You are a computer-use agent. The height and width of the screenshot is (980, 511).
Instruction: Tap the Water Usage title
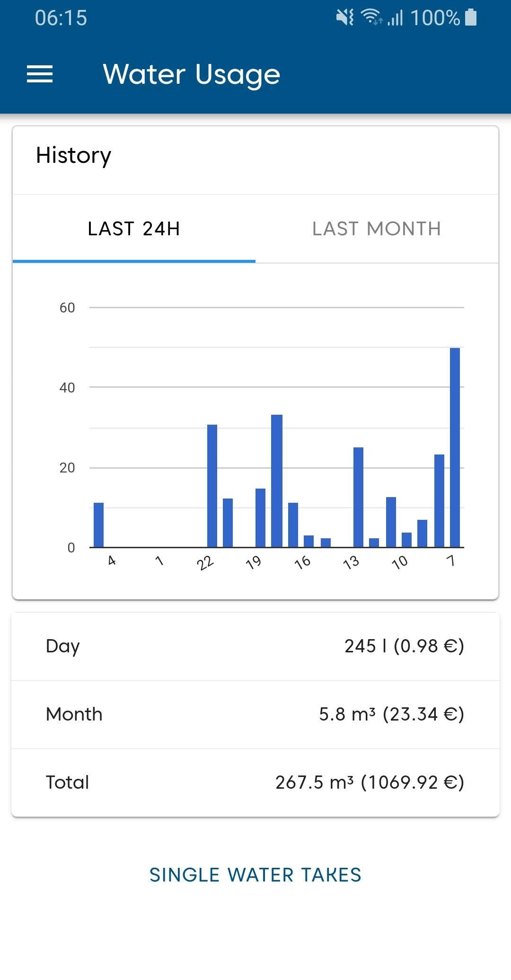[x=192, y=74]
